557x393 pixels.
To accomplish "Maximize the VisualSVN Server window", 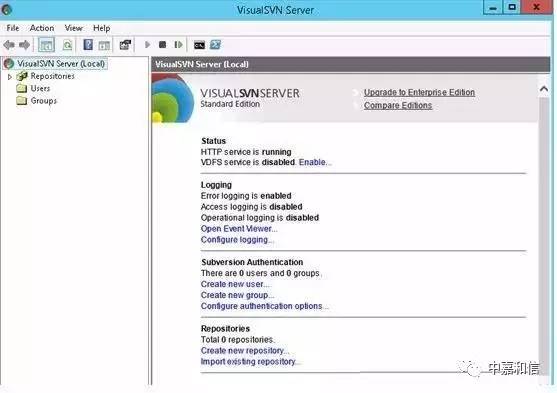I will pos(512,8).
